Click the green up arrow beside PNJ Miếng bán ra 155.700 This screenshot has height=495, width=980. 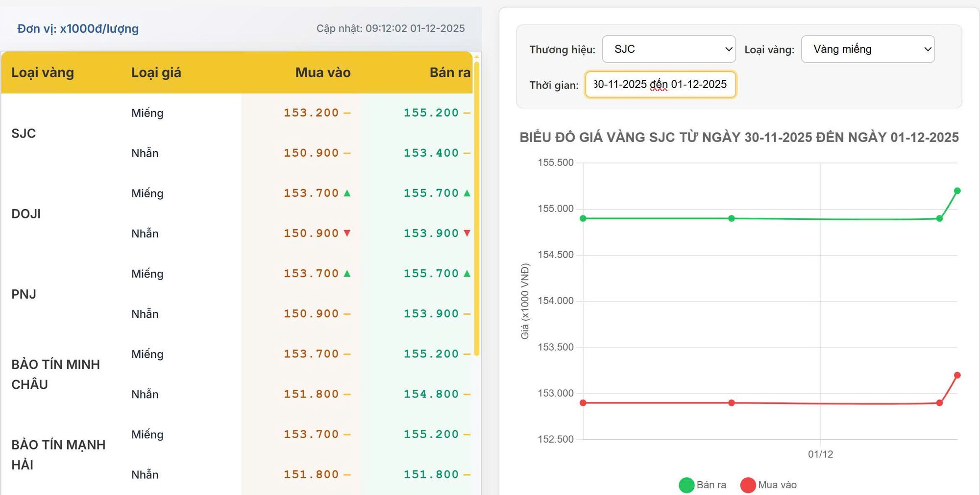(x=467, y=274)
